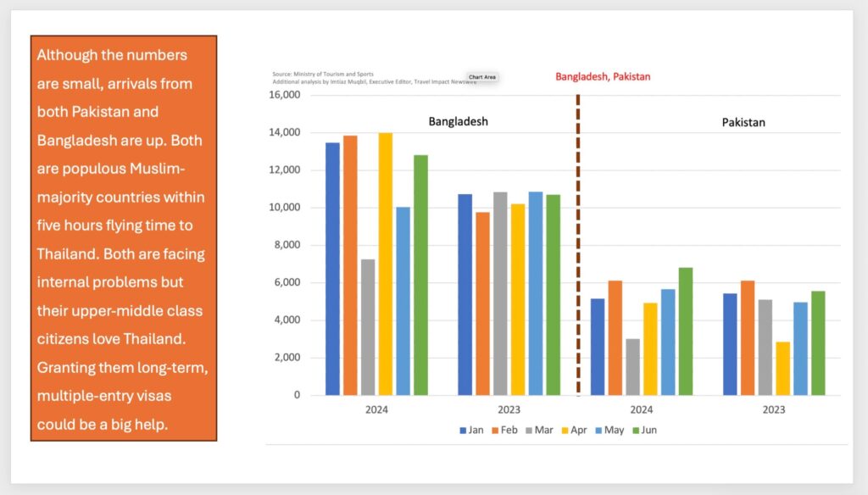Select the Feb legend entry
This screenshot has width=868, height=495.
(x=505, y=431)
